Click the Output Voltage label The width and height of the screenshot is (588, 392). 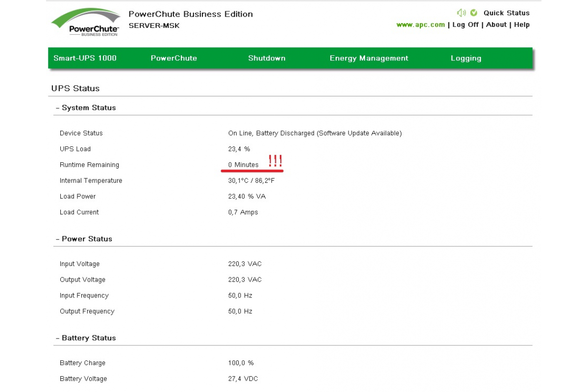click(x=83, y=280)
